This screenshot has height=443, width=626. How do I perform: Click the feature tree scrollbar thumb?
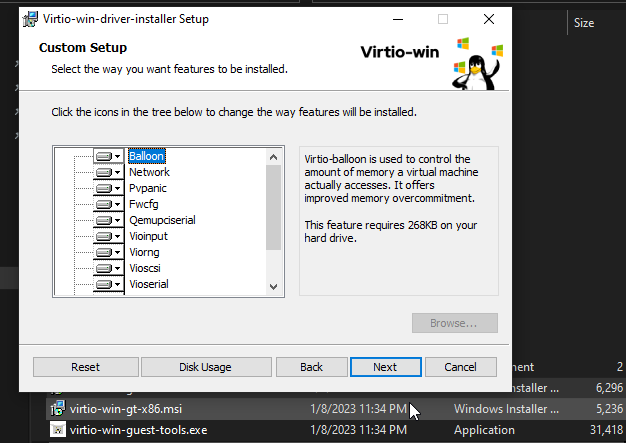273,207
